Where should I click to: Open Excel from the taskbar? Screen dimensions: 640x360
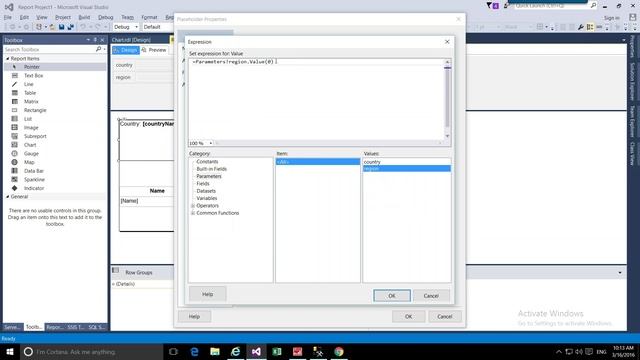[x=277, y=351]
